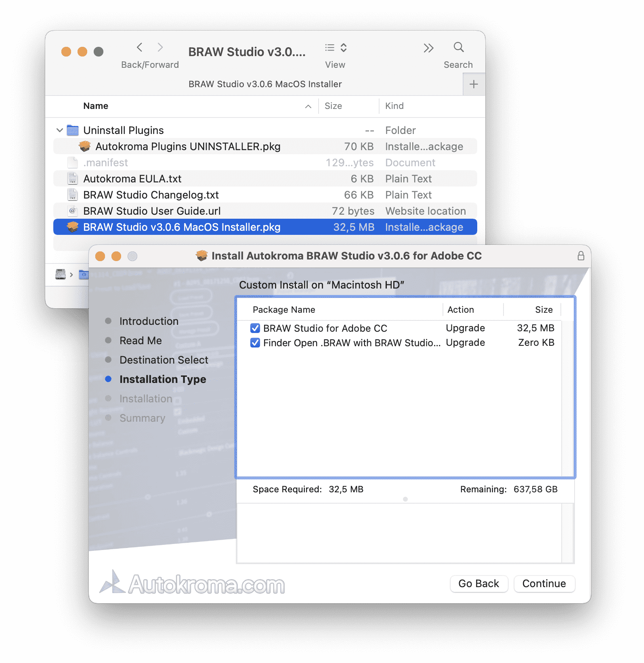This screenshot has width=644, height=663.
Task: Sort Finder list by Name column
Action: [96, 106]
